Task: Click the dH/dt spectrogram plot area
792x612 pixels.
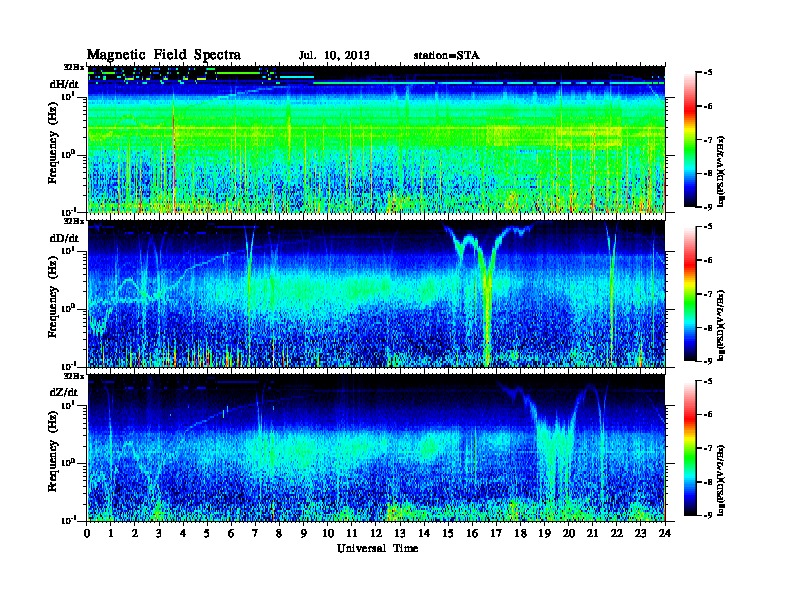Action: [376, 139]
